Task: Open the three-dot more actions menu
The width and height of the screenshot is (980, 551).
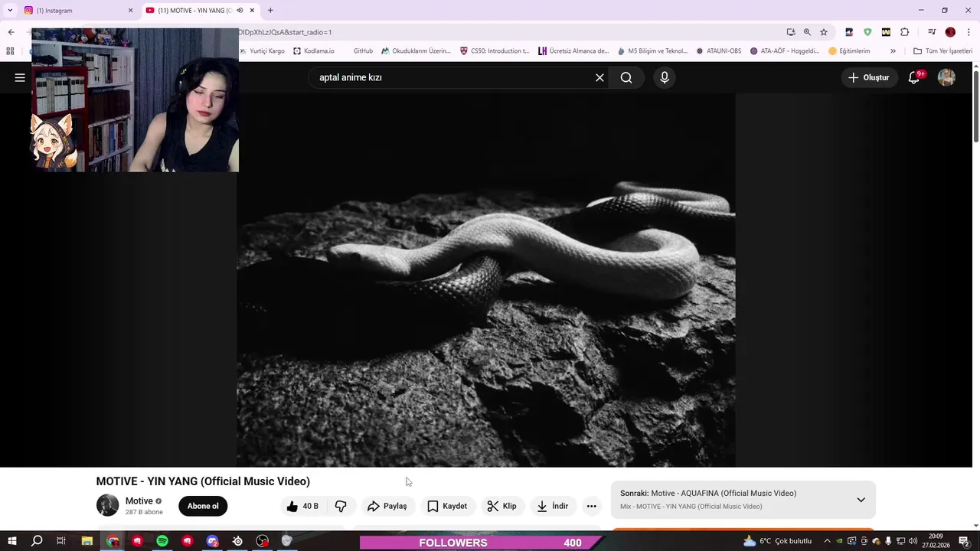Action: coord(591,506)
